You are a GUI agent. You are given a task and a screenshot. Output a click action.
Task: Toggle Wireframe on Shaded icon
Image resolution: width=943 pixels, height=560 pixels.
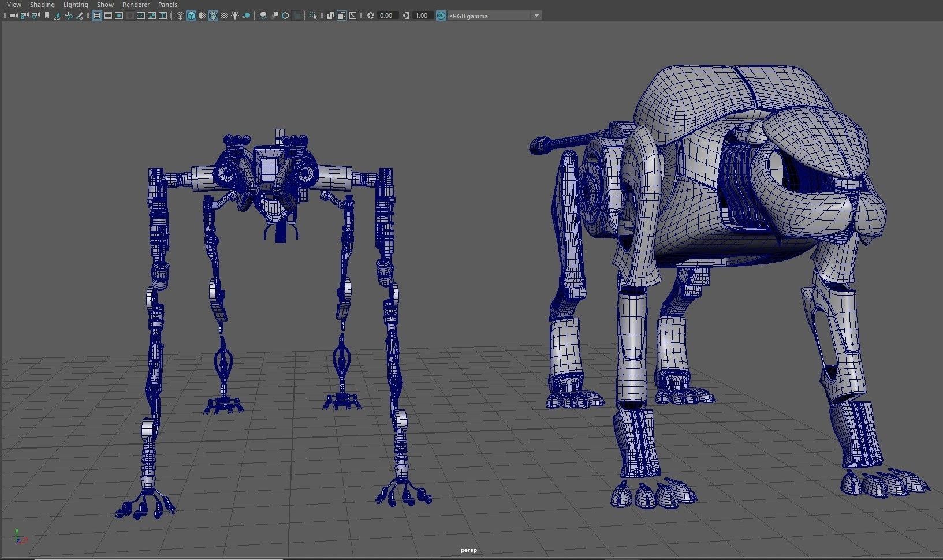pyautogui.click(x=213, y=16)
